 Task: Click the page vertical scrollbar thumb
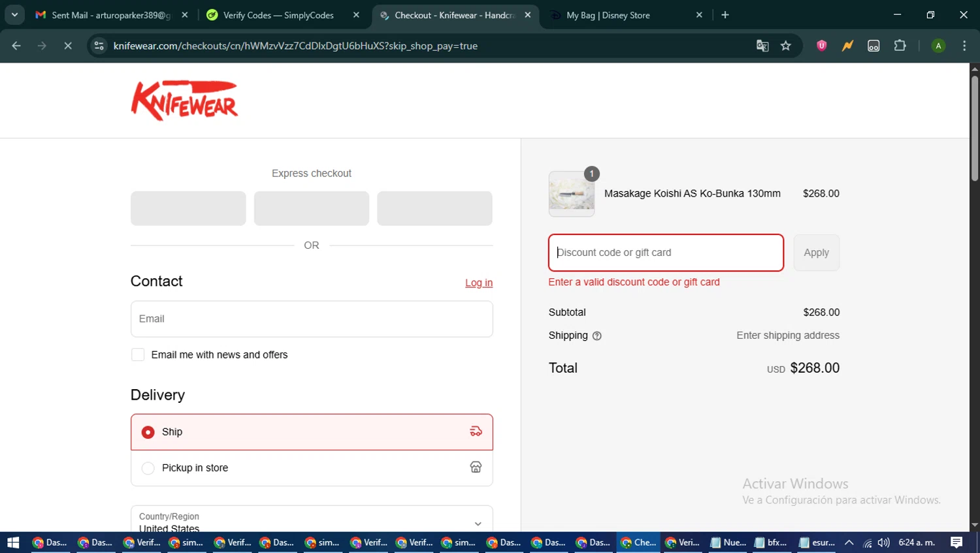click(x=975, y=128)
